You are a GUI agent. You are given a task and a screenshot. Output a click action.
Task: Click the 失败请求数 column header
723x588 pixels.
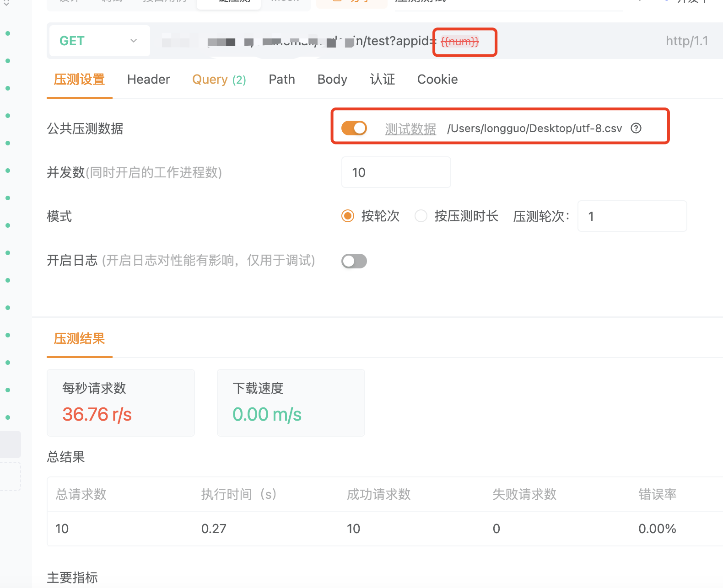[x=524, y=494]
